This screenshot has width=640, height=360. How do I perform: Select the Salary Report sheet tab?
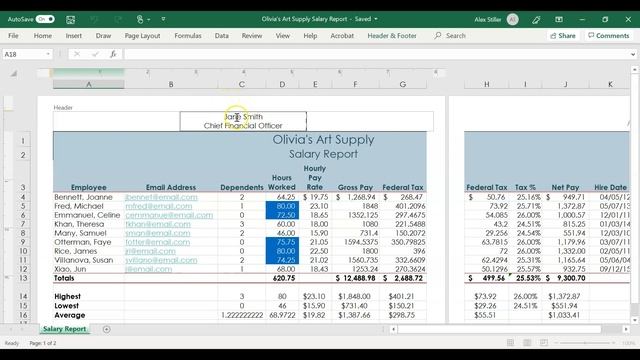64,329
